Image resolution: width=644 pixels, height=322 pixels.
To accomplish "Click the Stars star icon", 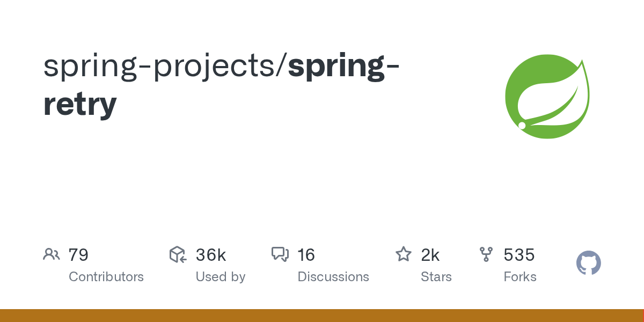I will point(404,254).
